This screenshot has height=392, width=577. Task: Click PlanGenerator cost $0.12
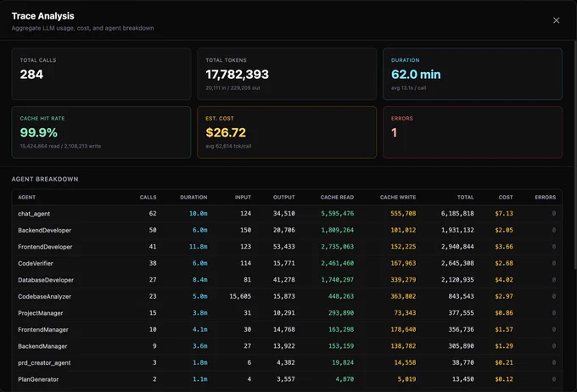tap(504, 379)
